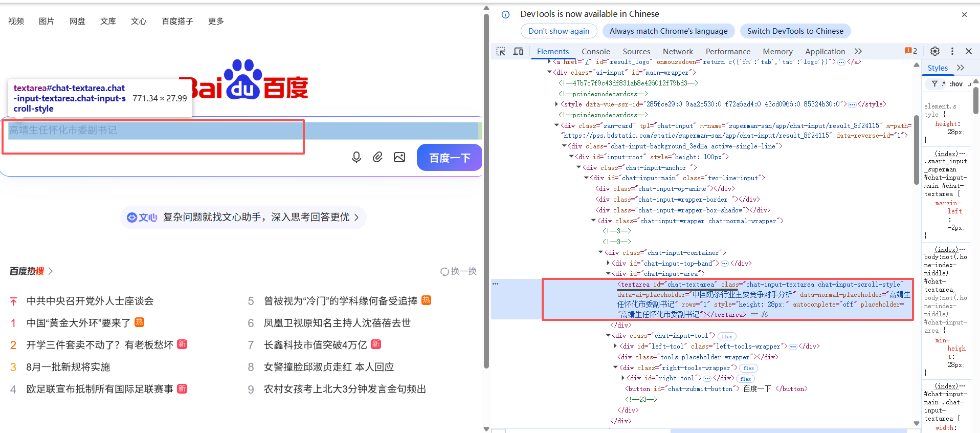Image resolution: width=980 pixels, height=433 pixels.
Task: Click the ellipsis badge in the result_logo anchor row
Action: pyautogui.click(x=841, y=62)
